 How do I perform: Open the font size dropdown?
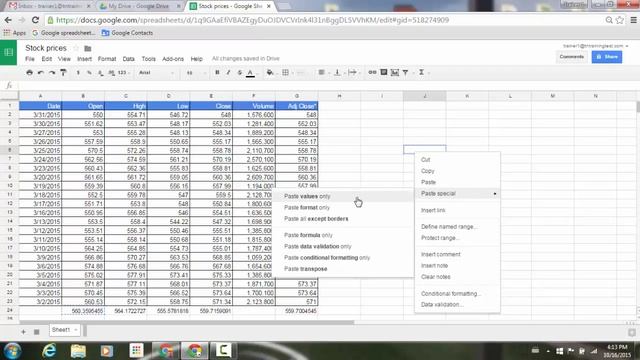pyautogui.click(x=196, y=73)
